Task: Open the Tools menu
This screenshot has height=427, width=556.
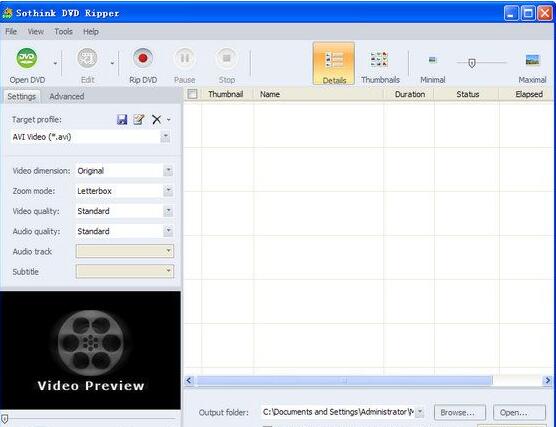Action: coord(63,32)
